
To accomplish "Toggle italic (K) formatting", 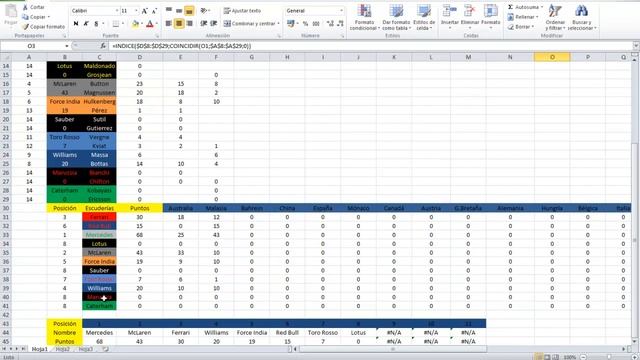I will (86, 24).
